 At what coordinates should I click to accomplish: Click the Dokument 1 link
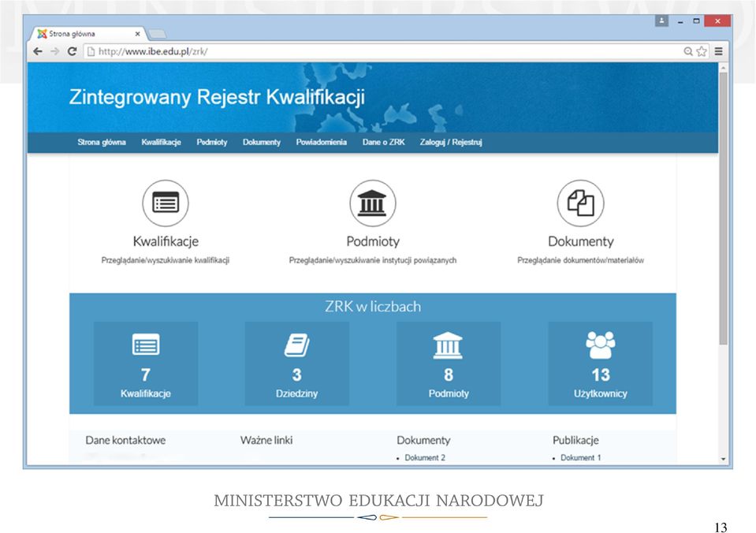point(580,458)
